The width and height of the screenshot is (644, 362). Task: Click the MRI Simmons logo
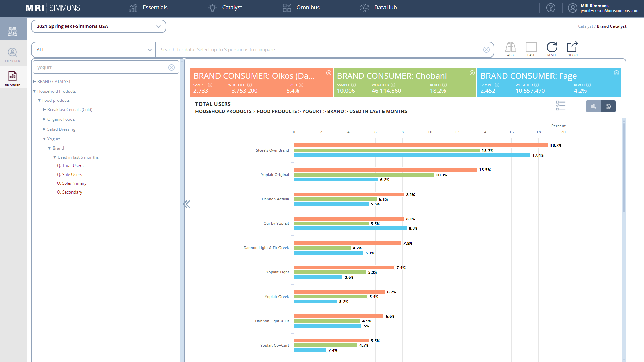pos(53,8)
